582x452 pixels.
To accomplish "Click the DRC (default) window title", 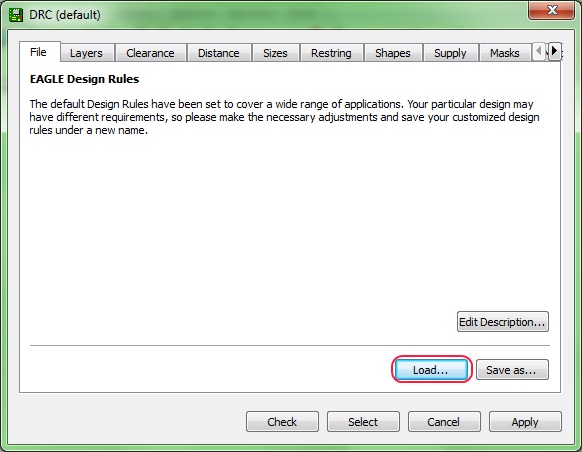I will coord(65,15).
